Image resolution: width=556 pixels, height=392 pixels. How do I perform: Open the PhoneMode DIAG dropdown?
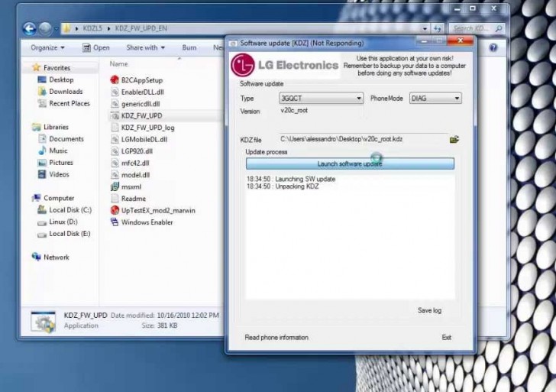coord(435,99)
